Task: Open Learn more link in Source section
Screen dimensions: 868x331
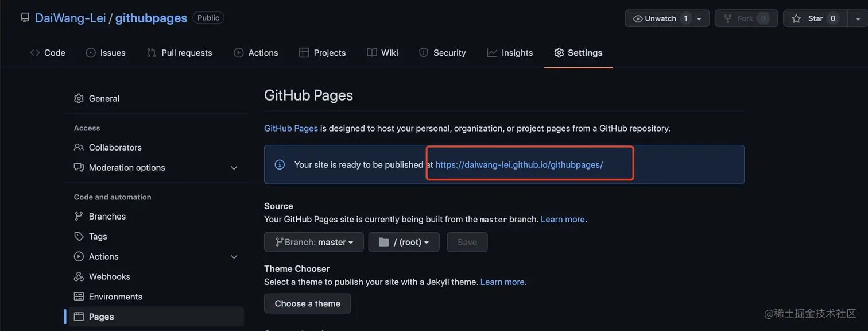Action: 563,219
